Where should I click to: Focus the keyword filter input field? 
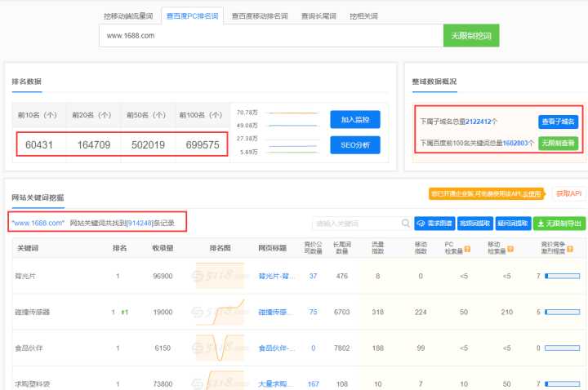coord(356,224)
